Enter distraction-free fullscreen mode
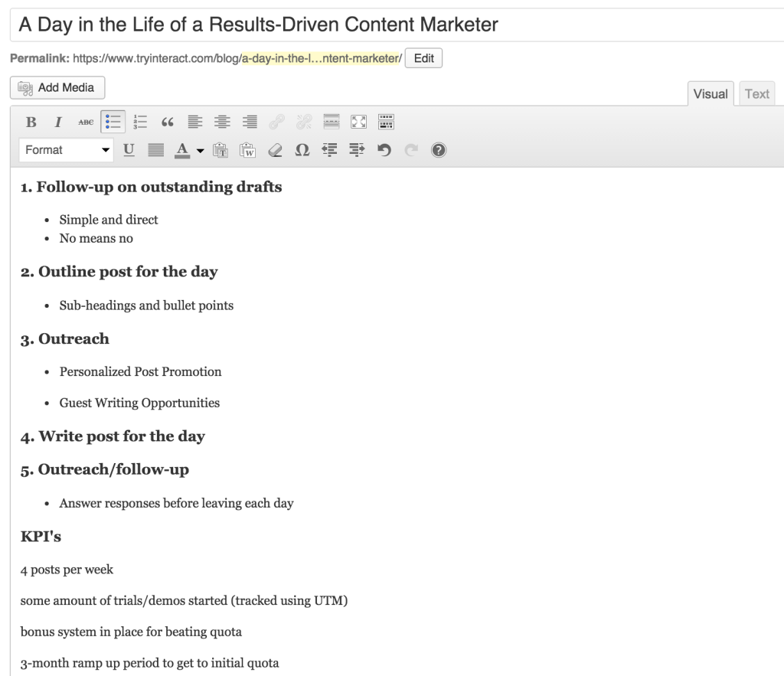The width and height of the screenshot is (784, 676). click(358, 122)
